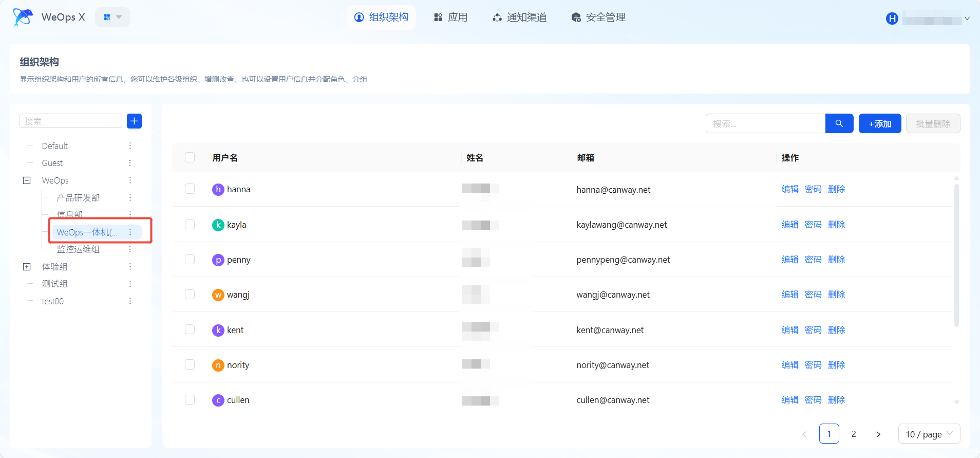980x458 pixels.
Task: Go to page 2 of users
Action: pyautogui.click(x=854, y=434)
